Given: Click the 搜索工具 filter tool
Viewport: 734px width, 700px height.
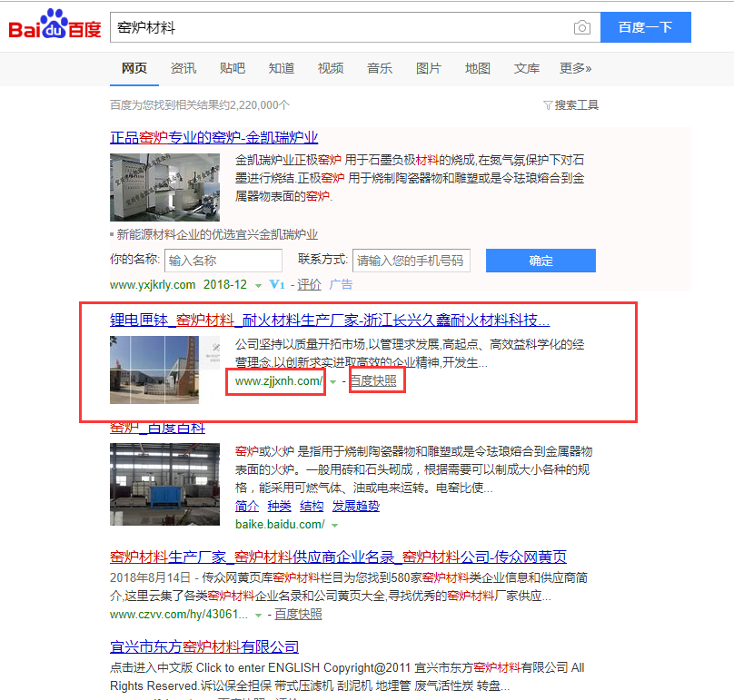Looking at the screenshot, I should click(x=570, y=105).
